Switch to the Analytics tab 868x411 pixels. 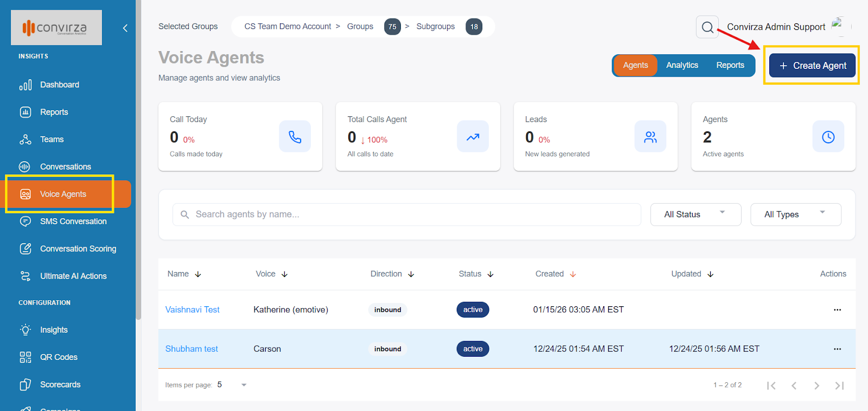pyautogui.click(x=682, y=65)
